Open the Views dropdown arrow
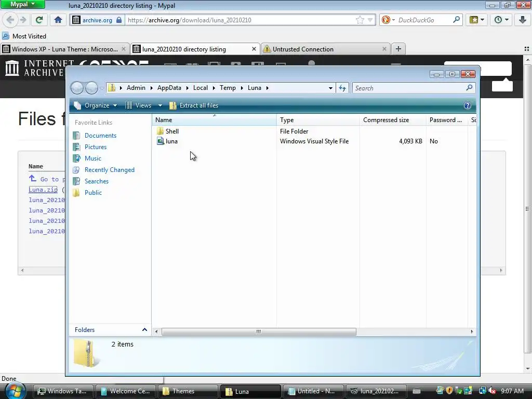The height and width of the screenshot is (399, 532). tap(160, 105)
